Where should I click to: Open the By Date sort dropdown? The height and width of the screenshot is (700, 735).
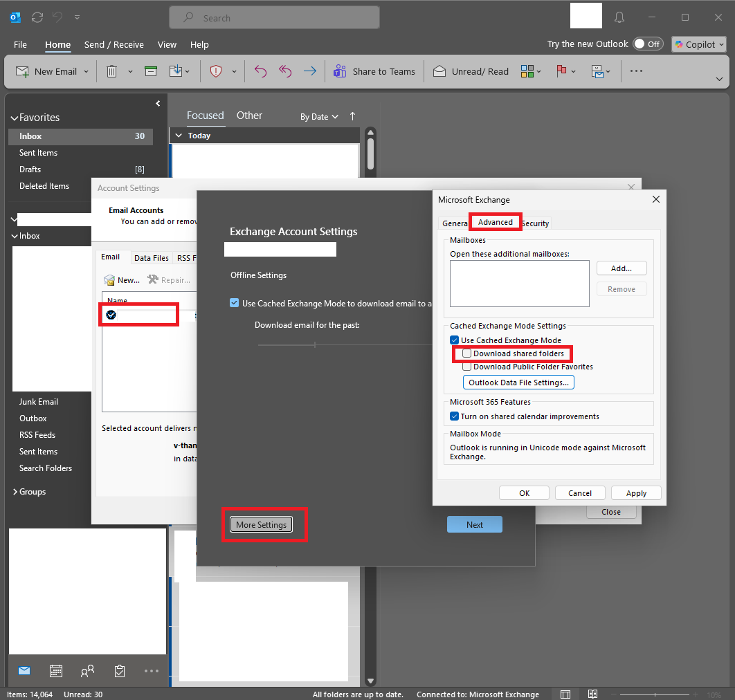click(x=319, y=117)
